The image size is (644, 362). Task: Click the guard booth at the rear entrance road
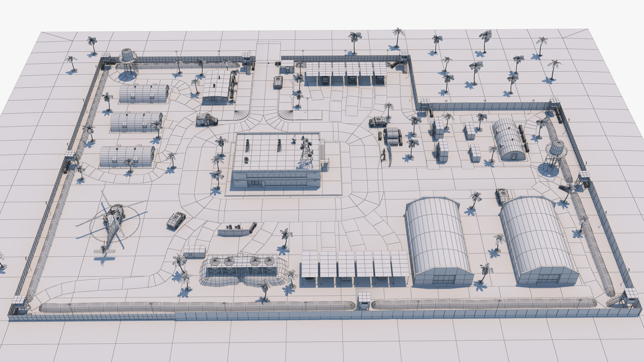point(287,66)
